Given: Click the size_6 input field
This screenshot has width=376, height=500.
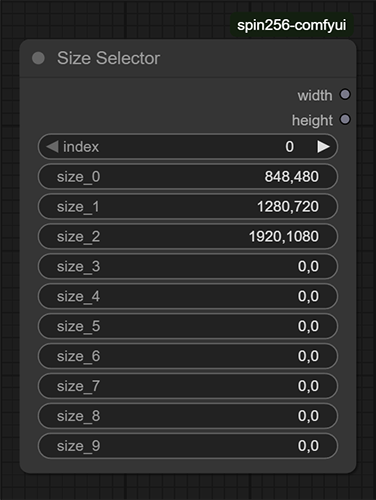Looking at the screenshot, I should point(188,356).
